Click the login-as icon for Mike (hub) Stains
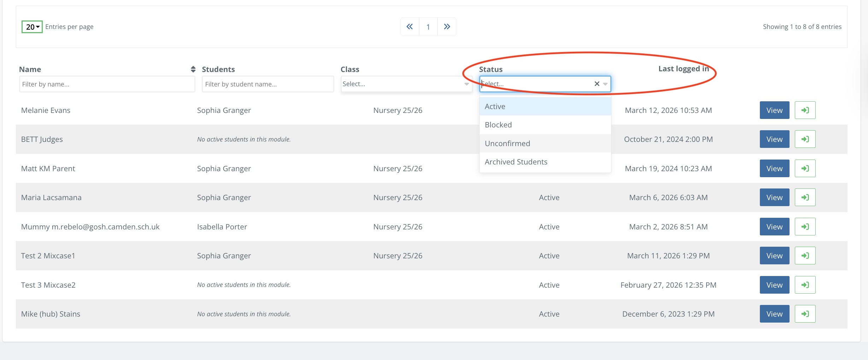The image size is (868, 360). pyautogui.click(x=805, y=314)
